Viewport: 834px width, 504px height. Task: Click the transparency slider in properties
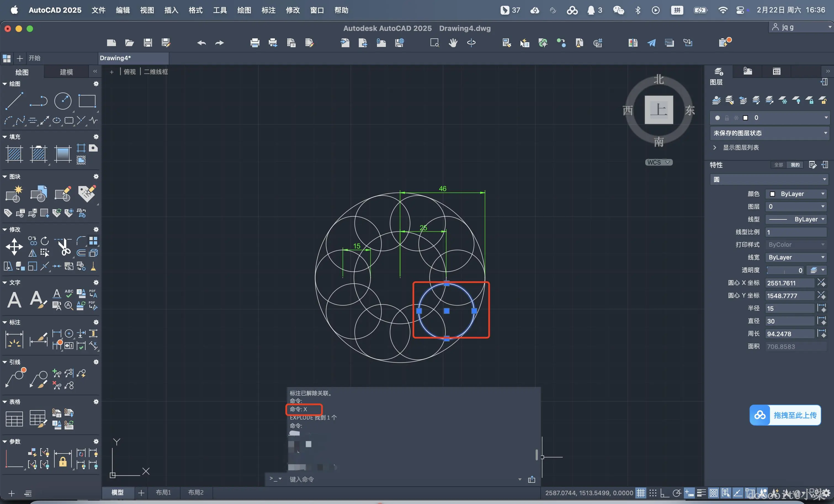[785, 270]
